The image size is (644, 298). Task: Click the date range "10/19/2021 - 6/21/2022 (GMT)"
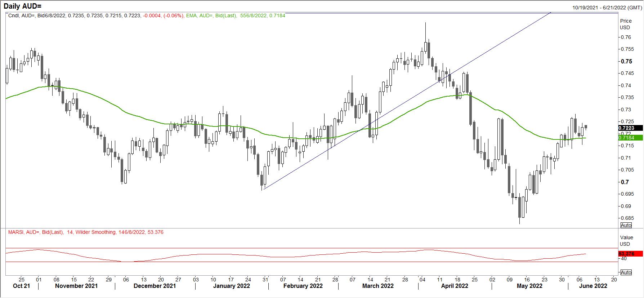click(607, 8)
